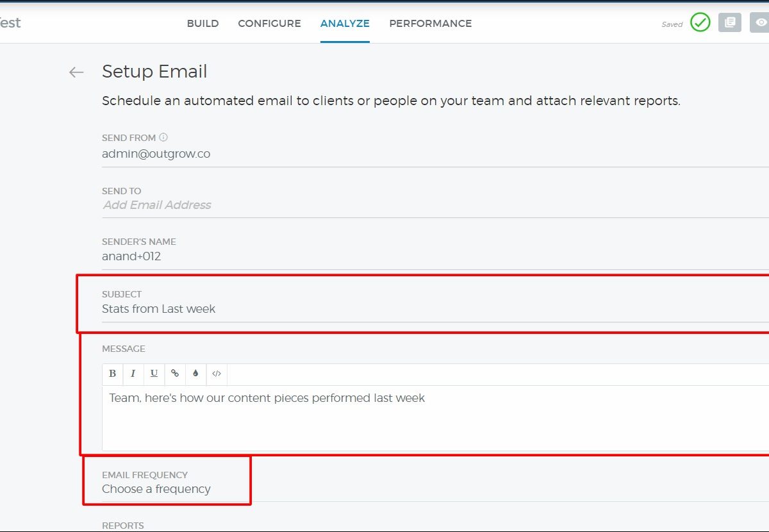Open the text color droplet tool
Screen dimensions: 769x532
[195, 374]
